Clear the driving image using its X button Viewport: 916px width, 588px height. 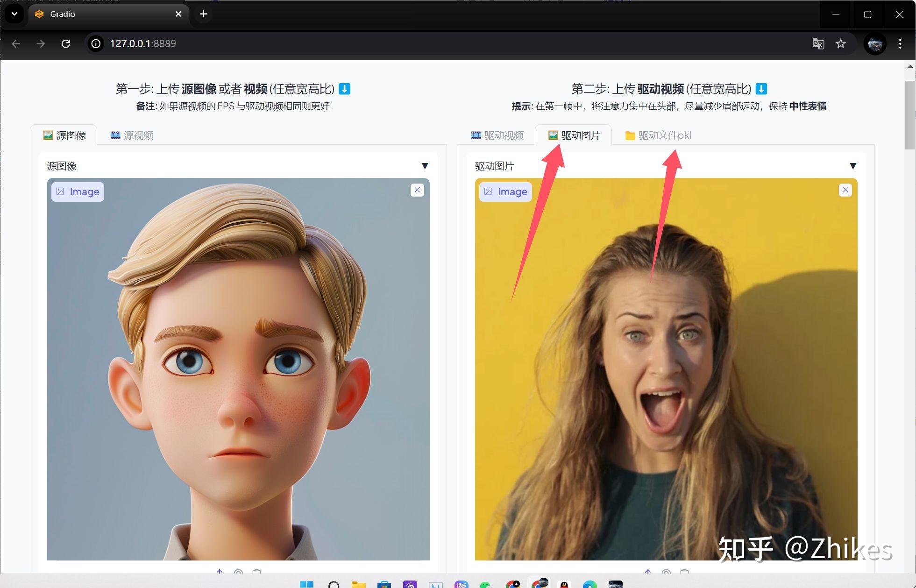(845, 190)
